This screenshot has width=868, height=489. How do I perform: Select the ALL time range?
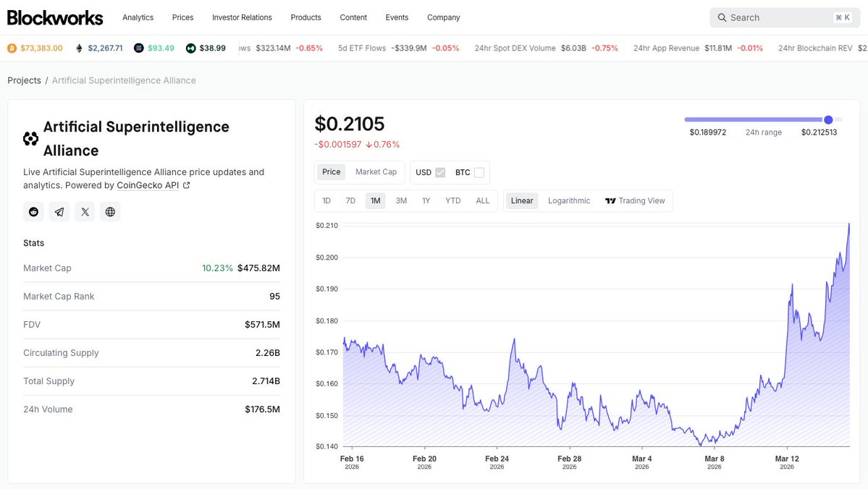coord(483,201)
